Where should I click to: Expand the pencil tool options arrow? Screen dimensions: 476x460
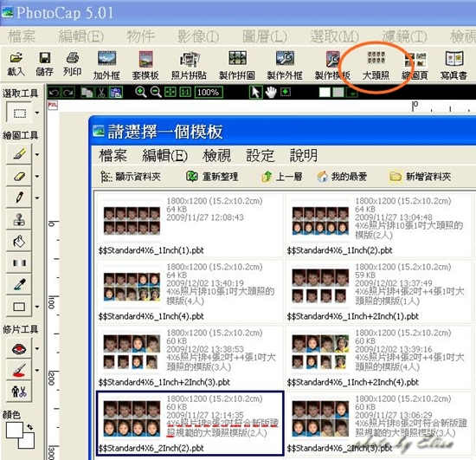(x=37, y=198)
